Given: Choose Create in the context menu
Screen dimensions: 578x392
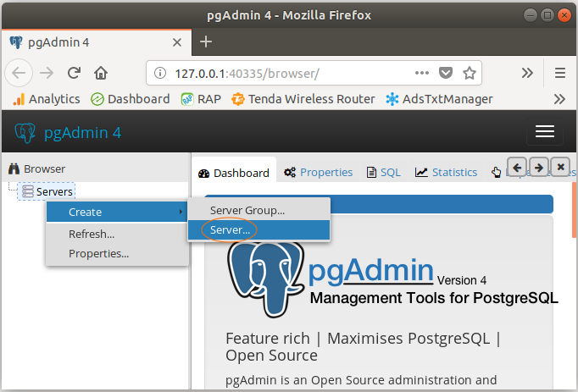Looking at the screenshot, I should click(x=117, y=212).
